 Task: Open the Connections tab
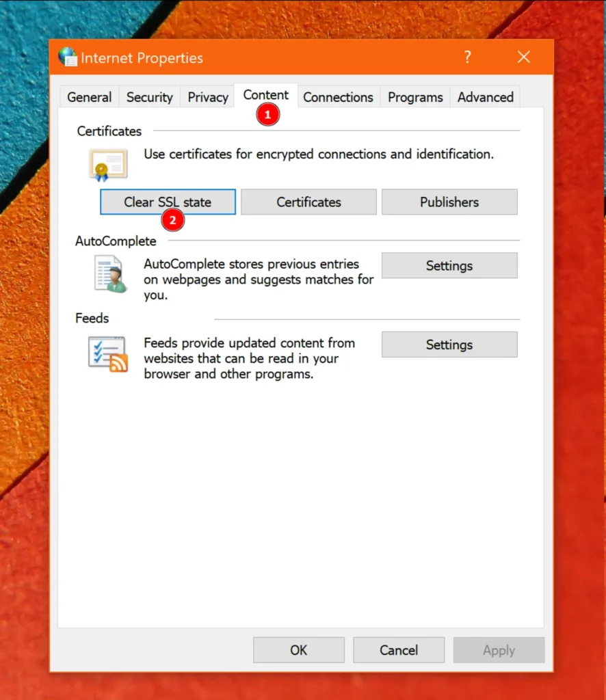[x=338, y=97]
